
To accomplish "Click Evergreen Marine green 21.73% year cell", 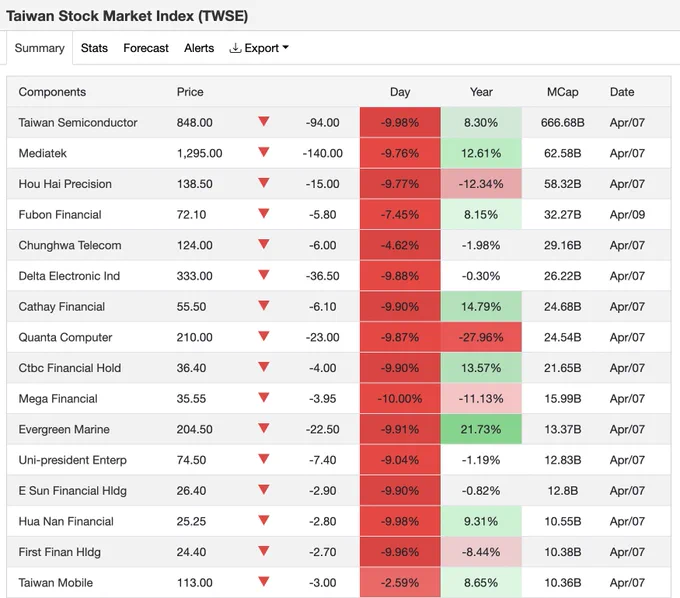I will click(x=481, y=429).
